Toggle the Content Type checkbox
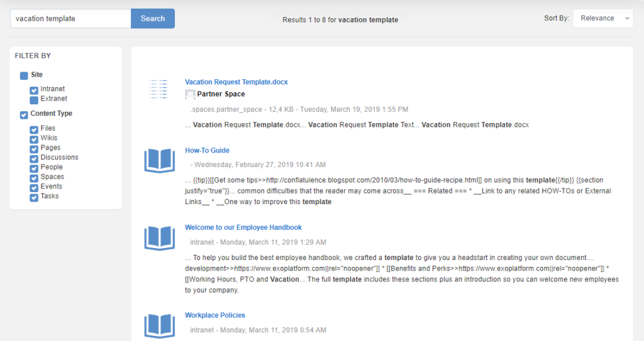 [24, 114]
